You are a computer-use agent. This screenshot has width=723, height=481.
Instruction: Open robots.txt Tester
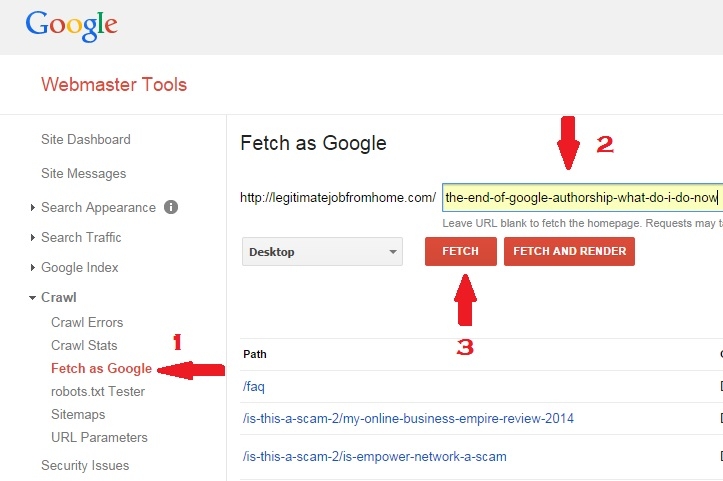(x=98, y=392)
